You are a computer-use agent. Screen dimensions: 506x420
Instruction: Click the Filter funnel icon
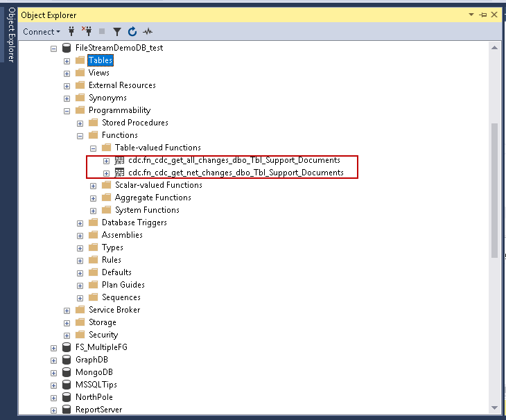[117, 32]
